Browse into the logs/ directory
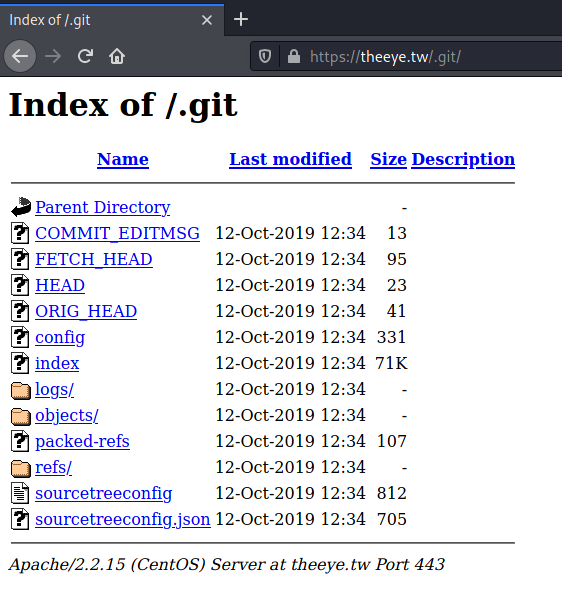 point(54,390)
